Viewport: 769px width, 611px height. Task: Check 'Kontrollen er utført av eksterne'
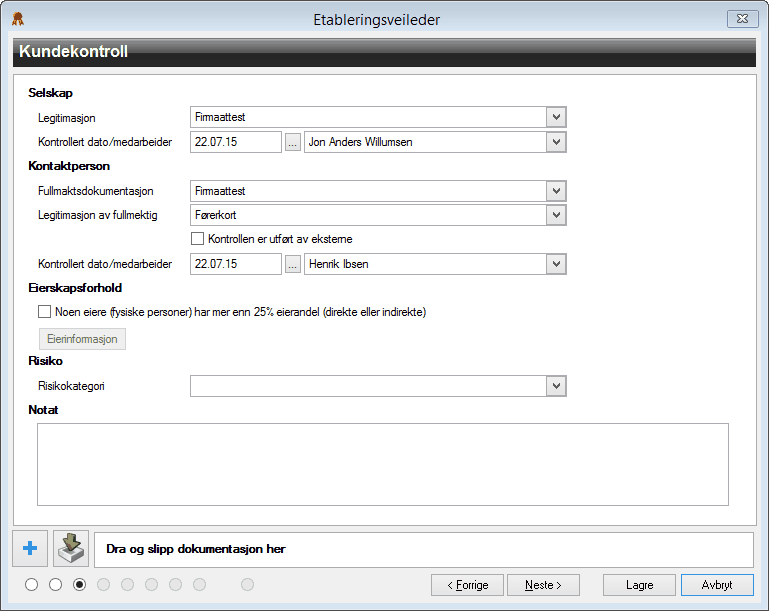pyautogui.click(x=197, y=239)
